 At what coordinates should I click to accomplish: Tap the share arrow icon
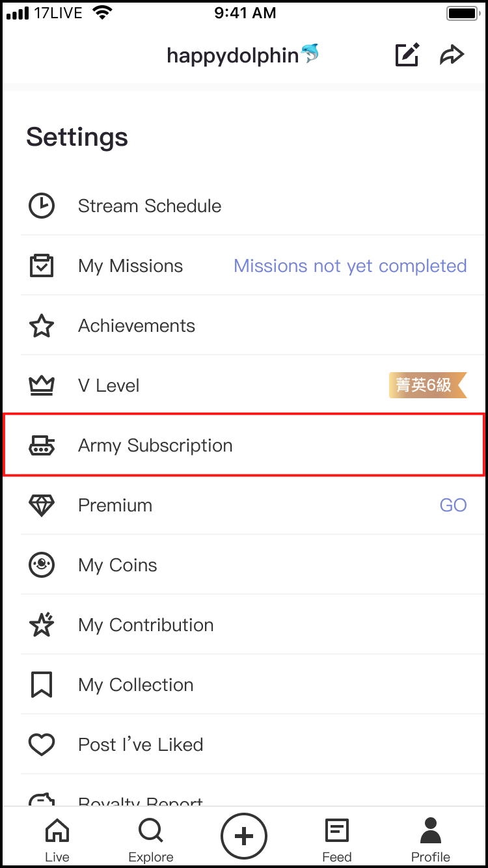tap(452, 55)
